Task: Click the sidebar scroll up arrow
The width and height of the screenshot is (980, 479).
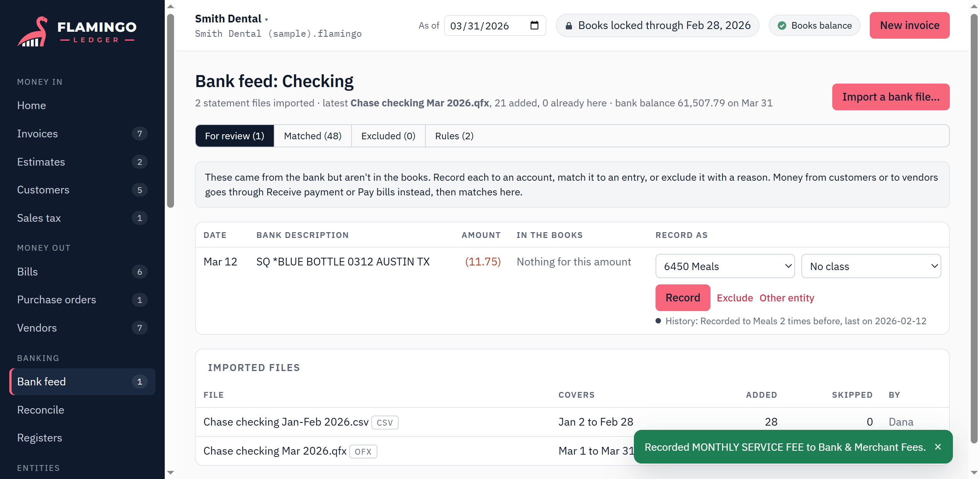Action: [171, 6]
